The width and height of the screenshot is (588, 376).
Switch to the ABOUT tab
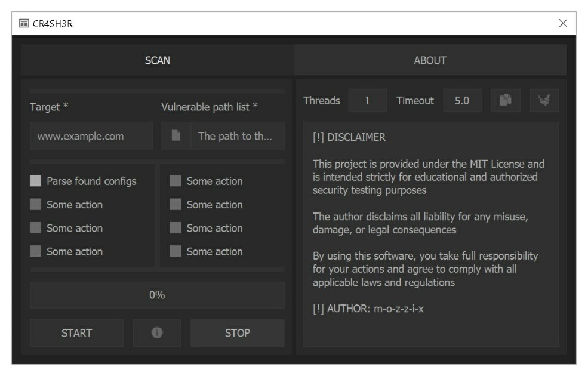click(x=430, y=60)
